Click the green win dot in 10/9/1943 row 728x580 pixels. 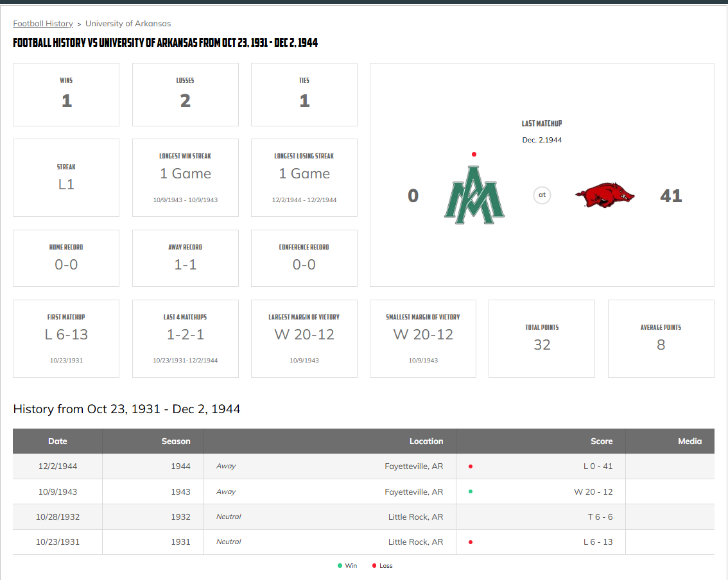pos(471,491)
